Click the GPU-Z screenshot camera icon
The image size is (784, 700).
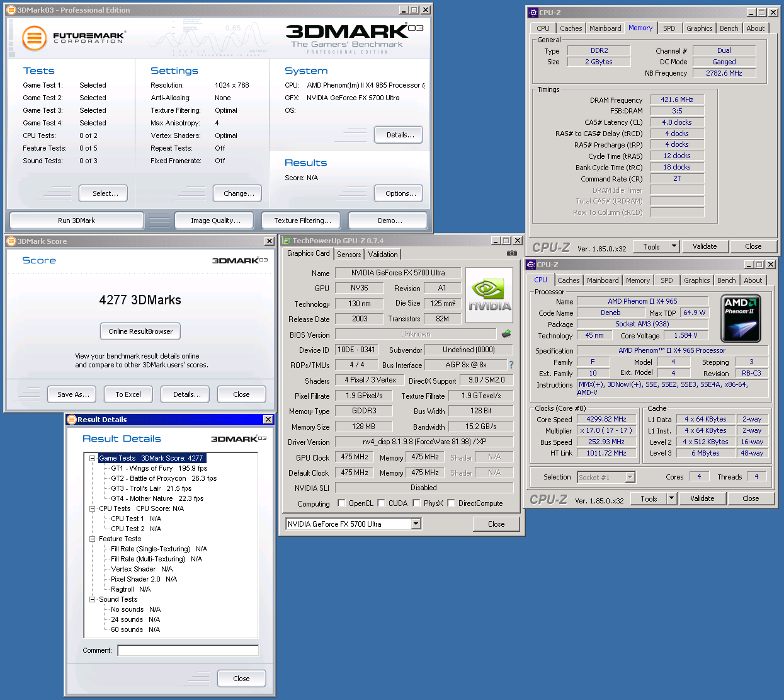[512, 253]
